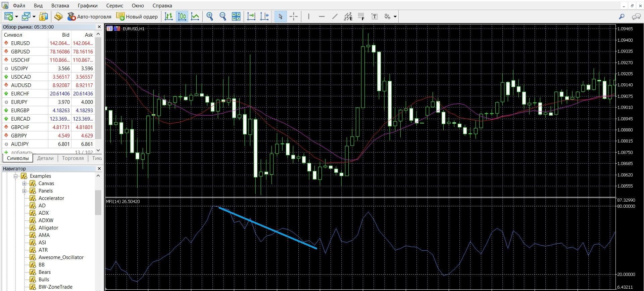The height and width of the screenshot is (291, 644).
Task: Open the Файл menu
Action: (19, 5)
